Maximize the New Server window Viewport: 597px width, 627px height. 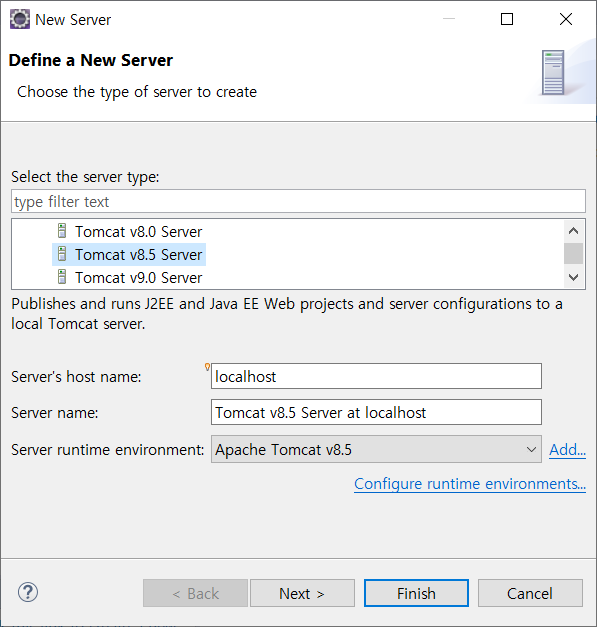(x=507, y=19)
